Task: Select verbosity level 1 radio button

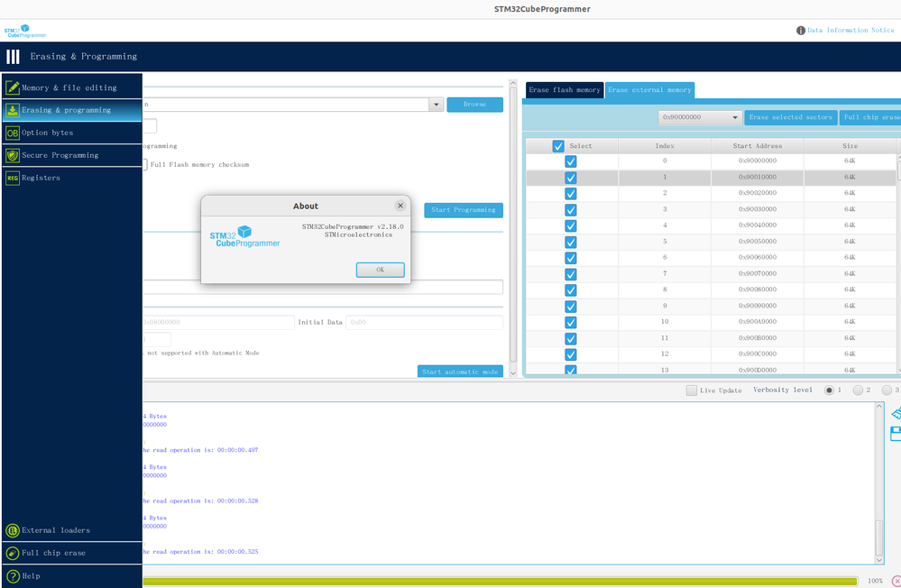Action: point(829,390)
